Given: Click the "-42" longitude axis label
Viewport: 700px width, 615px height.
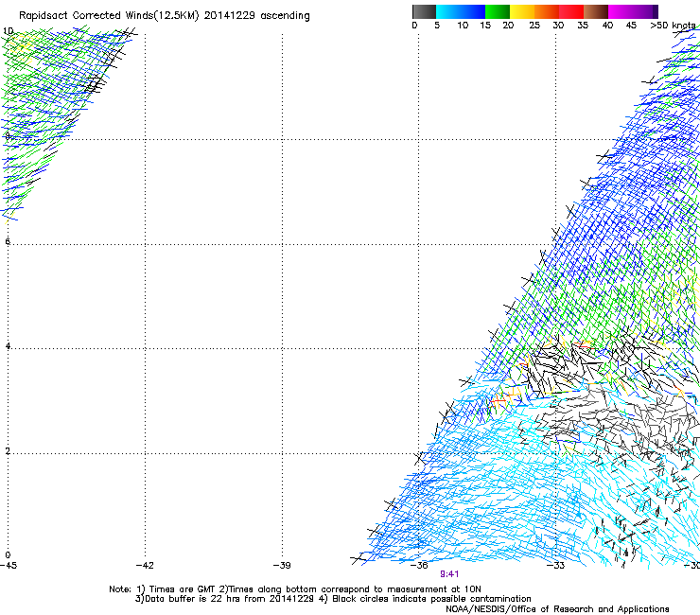Looking at the screenshot, I should (x=145, y=566).
